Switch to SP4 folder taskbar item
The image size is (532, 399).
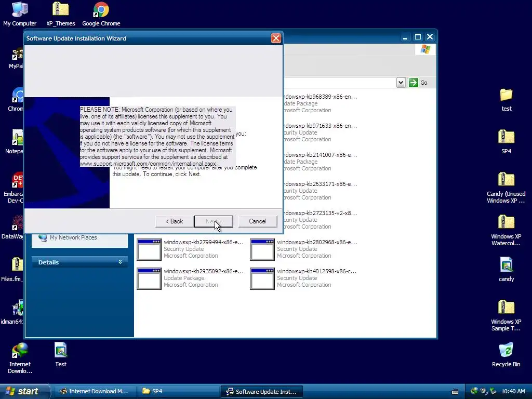tap(179, 392)
